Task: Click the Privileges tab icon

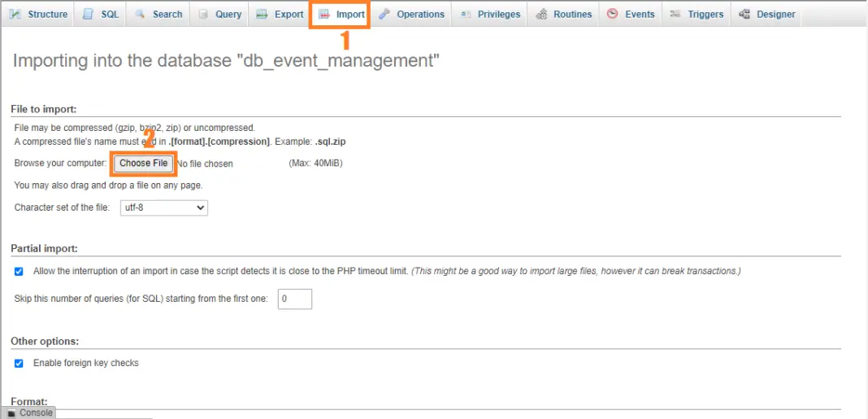Action: (465, 14)
